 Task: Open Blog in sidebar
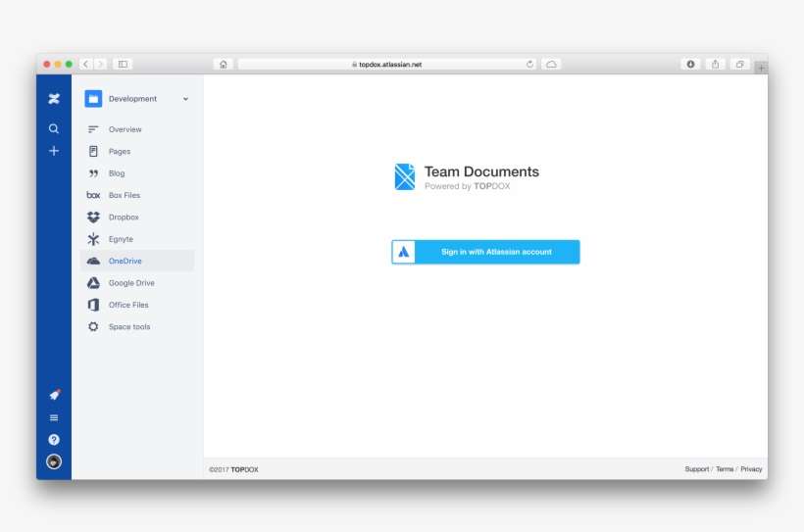pos(137,173)
